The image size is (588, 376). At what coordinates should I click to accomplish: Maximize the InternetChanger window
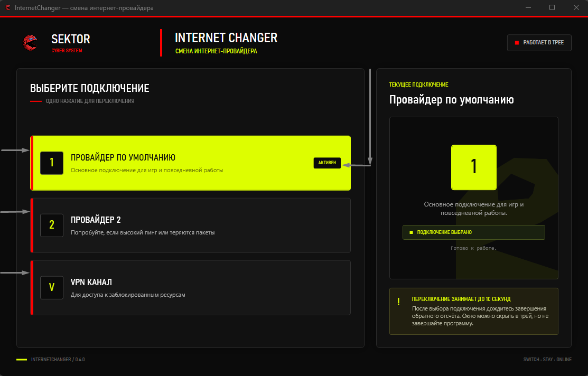552,7
